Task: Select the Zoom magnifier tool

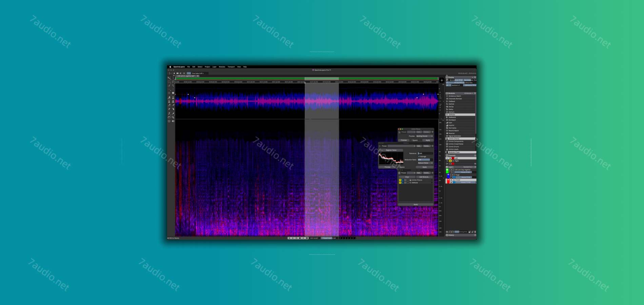Action: pyautogui.click(x=173, y=117)
